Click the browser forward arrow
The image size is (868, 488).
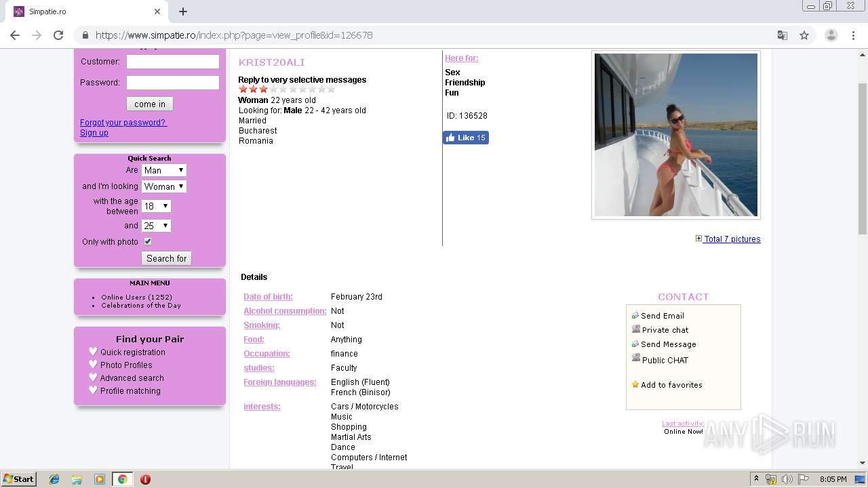point(37,35)
